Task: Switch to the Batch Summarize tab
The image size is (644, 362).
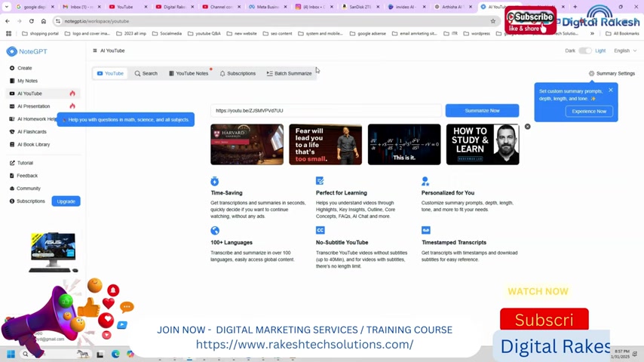Action: 289,73
